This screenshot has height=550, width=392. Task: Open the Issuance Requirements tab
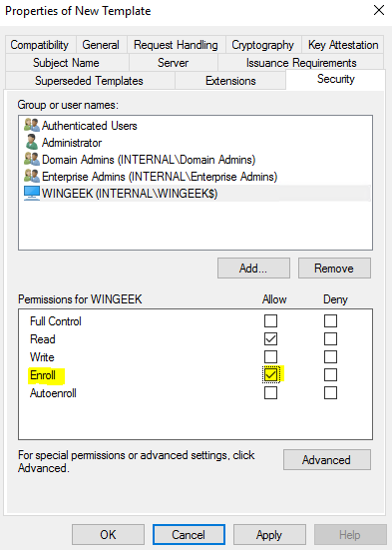coord(301,63)
